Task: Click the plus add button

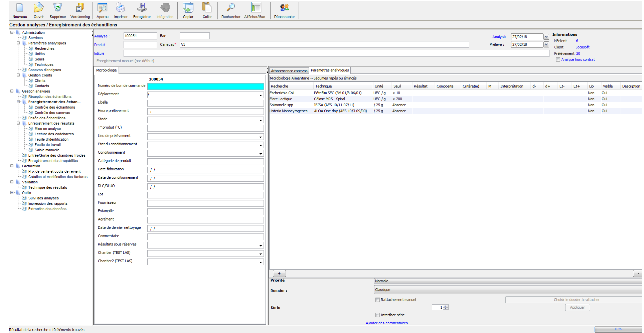Action: coord(279,273)
